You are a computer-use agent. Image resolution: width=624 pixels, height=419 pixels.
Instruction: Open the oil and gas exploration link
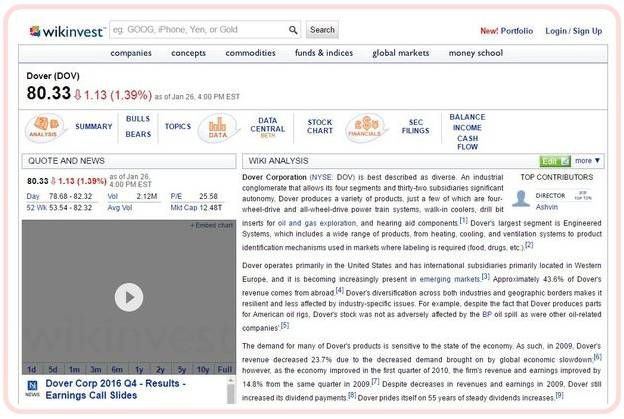[x=317, y=223]
